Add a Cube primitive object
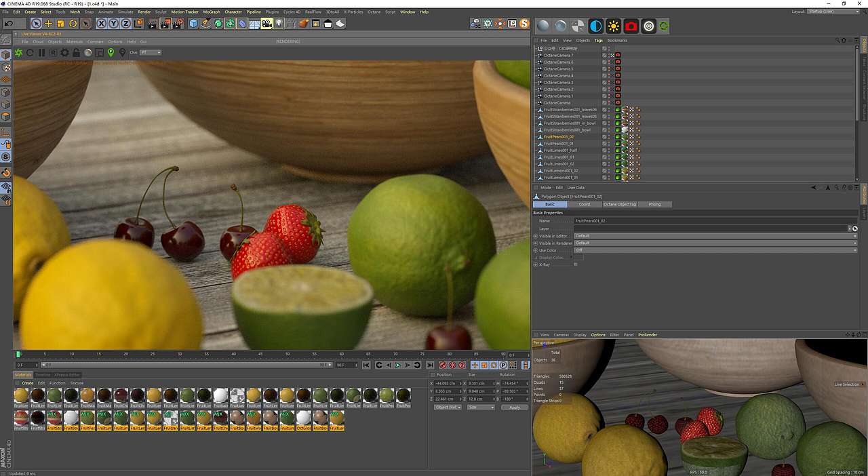This screenshot has height=476, width=868. [194, 24]
